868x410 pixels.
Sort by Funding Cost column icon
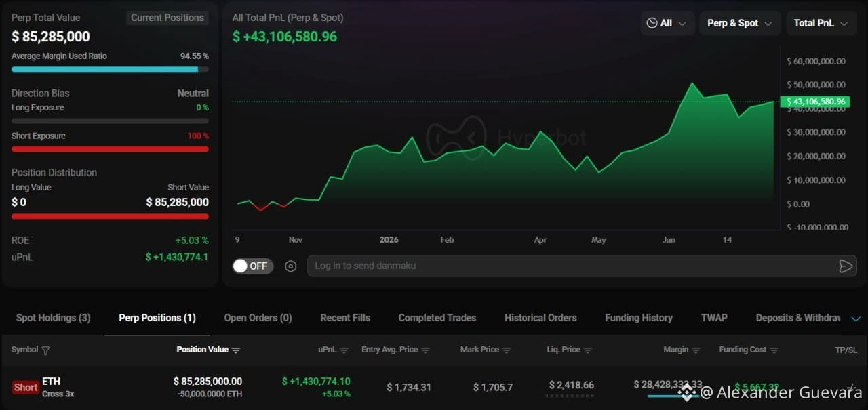pyautogui.click(x=774, y=350)
